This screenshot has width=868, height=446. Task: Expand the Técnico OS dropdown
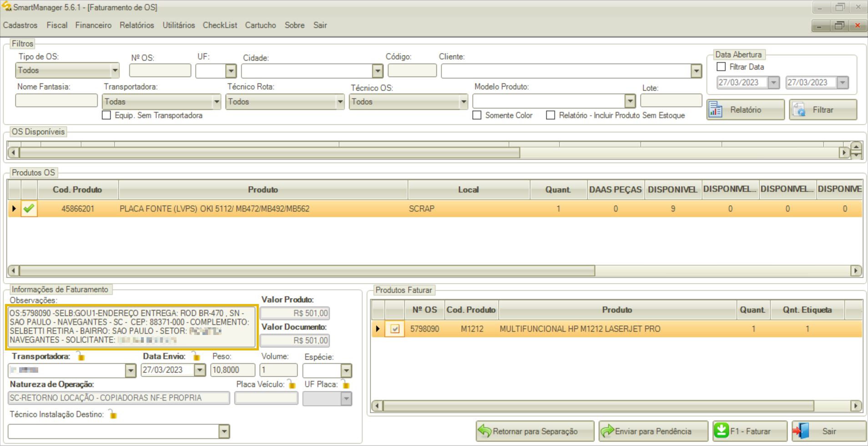pyautogui.click(x=464, y=101)
